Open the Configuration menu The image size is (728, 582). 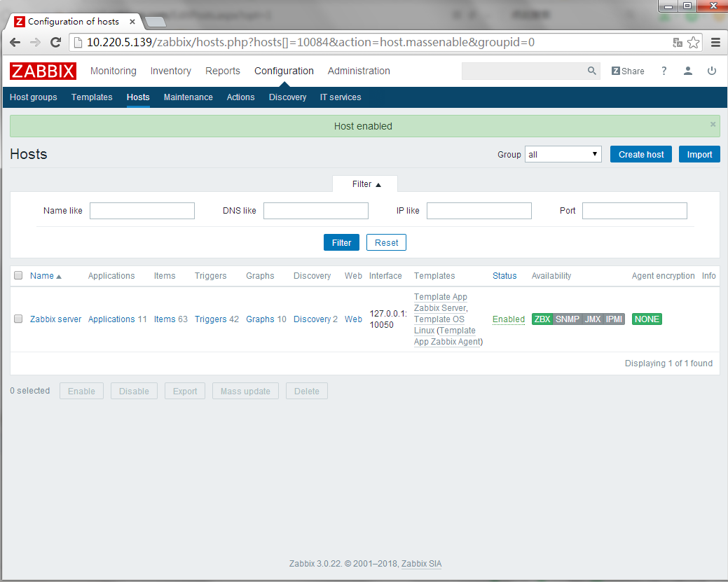(x=284, y=71)
